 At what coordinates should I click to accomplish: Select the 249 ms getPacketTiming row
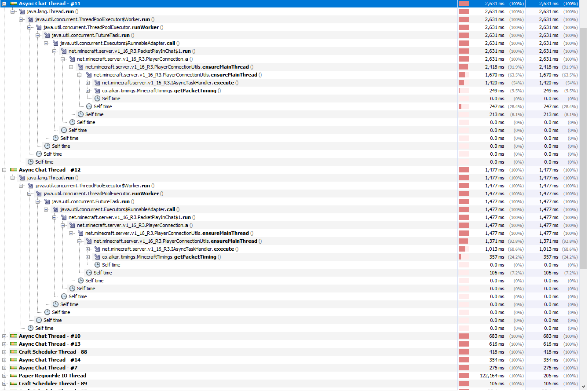290,91
